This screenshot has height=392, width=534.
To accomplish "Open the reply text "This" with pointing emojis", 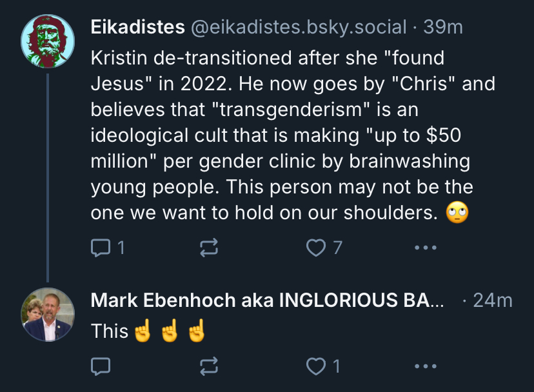I will coord(148,330).
